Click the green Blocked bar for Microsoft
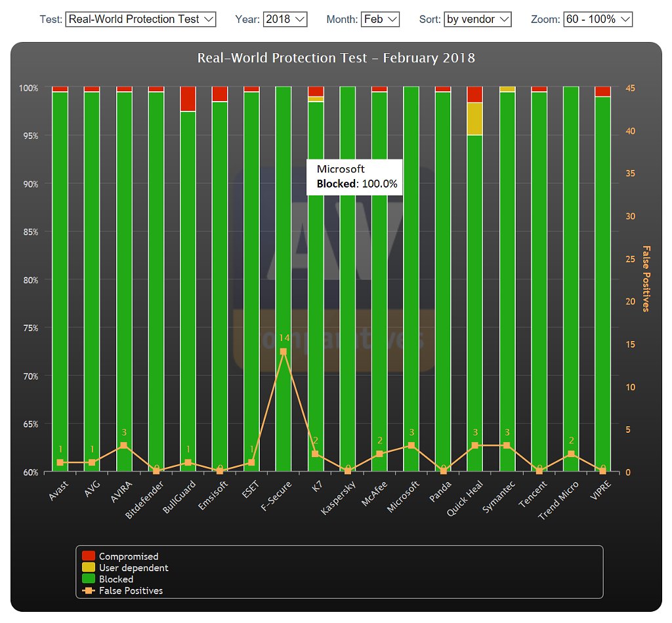The image size is (672, 623). 411,279
